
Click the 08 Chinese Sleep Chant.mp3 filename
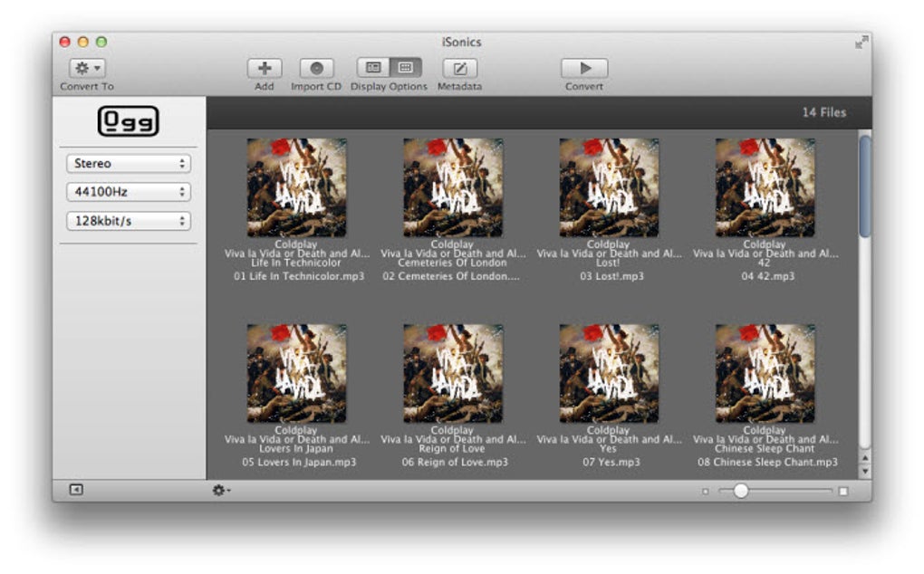tap(767, 462)
